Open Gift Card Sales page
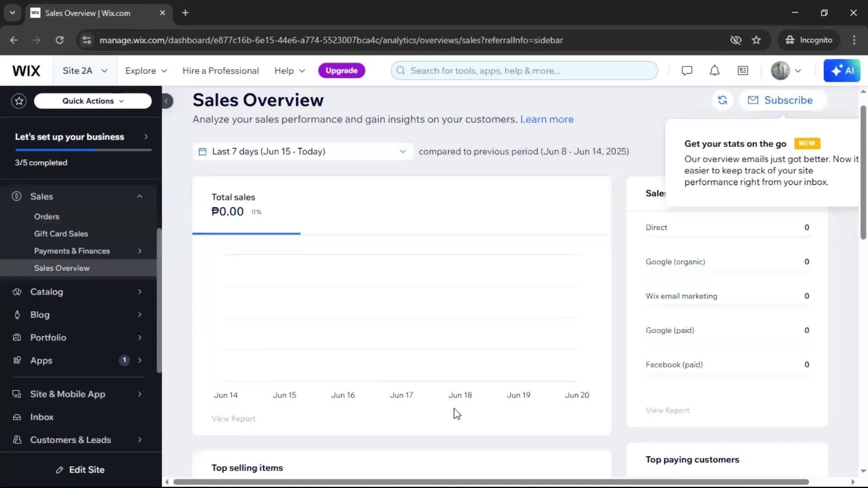This screenshot has height=488, width=868. (61, 234)
